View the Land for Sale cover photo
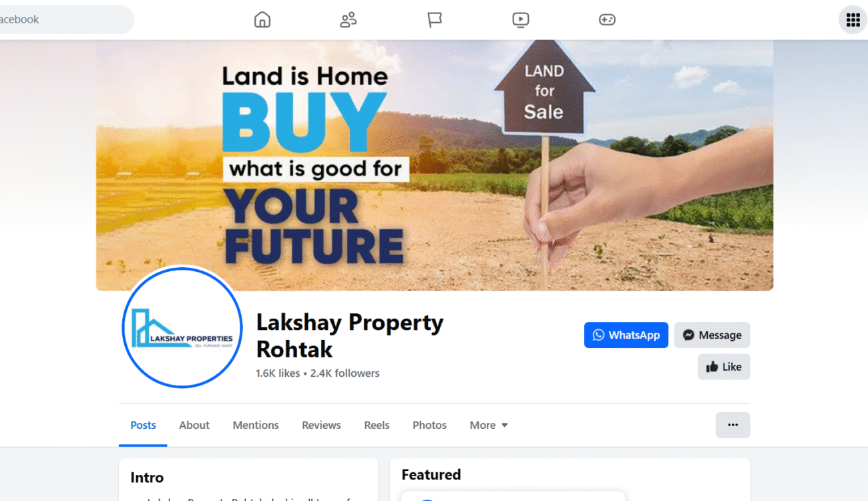The width and height of the screenshot is (868, 501). (435, 165)
